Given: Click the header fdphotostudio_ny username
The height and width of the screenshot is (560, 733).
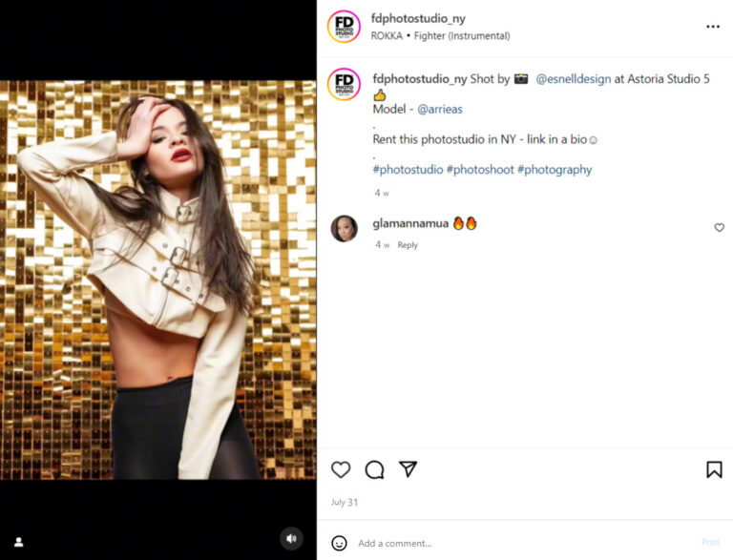Looking at the screenshot, I should tap(418, 18).
